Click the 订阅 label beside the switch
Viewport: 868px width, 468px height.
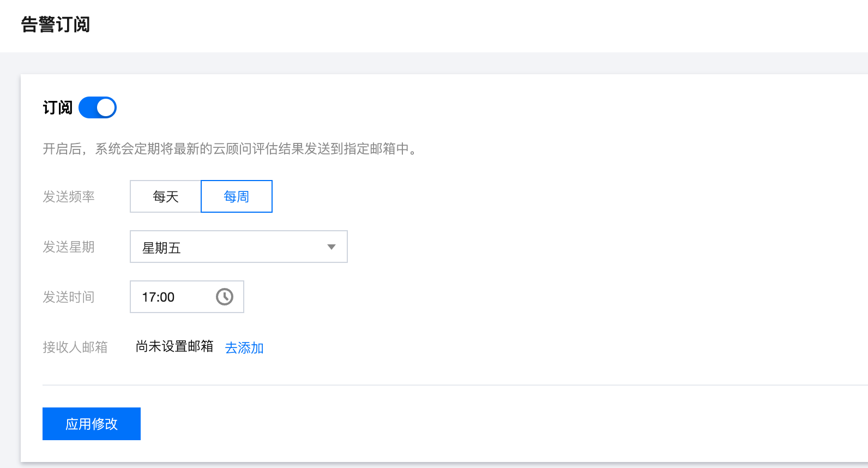click(58, 107)
